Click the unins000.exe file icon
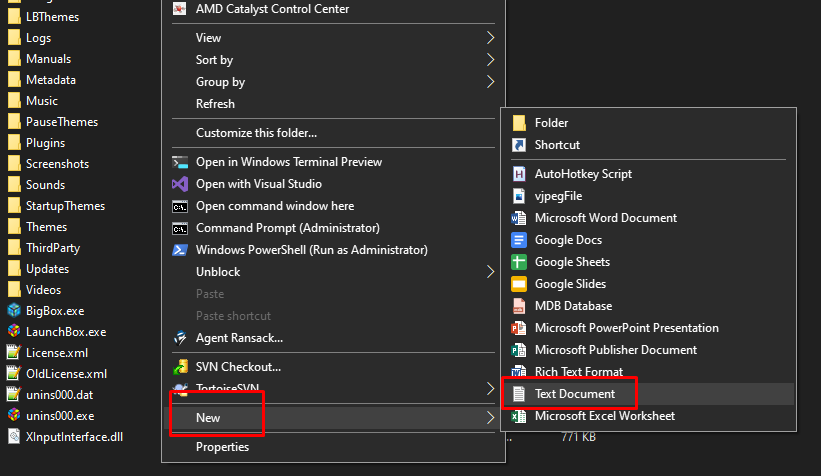The width and height of the screenshot is (821, 476). (x=14, y=415)
